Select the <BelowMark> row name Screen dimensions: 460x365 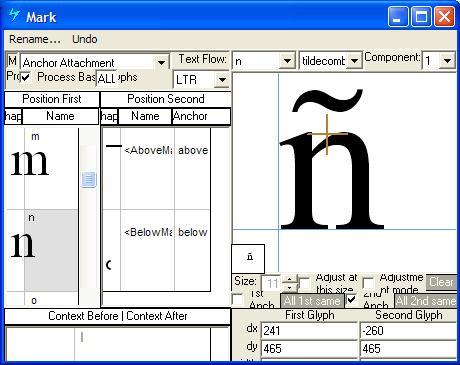(x=148, y=232)
